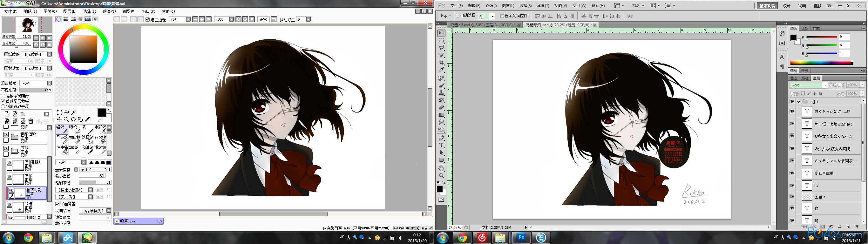The image size is (868, 244).
Task: Hide the 面部渲染 folder in SAI
Action: pyautogui.click(x=6, y=134)
